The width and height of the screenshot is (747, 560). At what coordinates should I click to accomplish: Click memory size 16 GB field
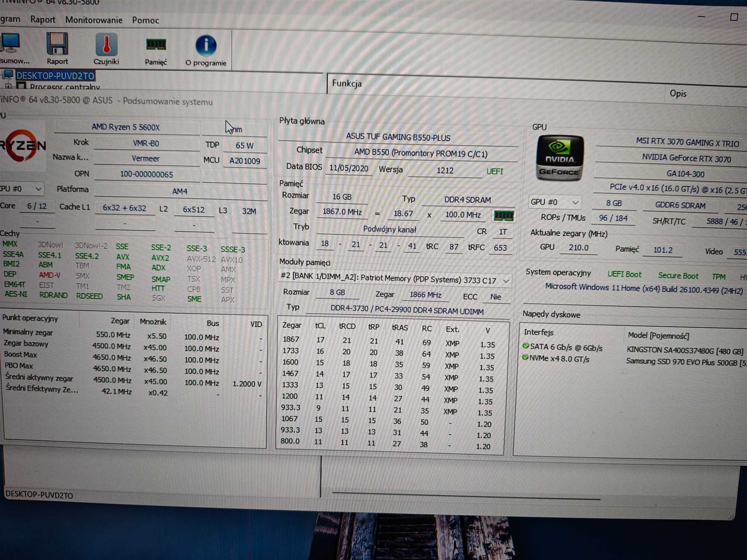342,197
